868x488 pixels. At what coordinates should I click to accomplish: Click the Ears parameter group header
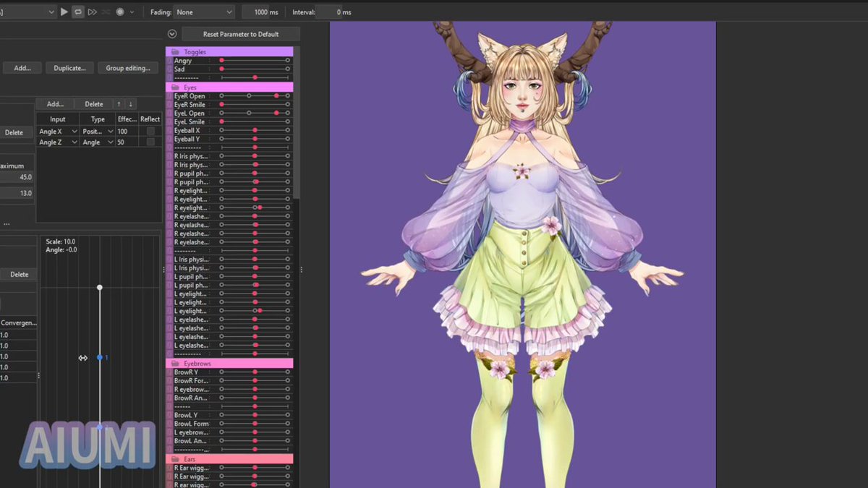click(229, 459)
